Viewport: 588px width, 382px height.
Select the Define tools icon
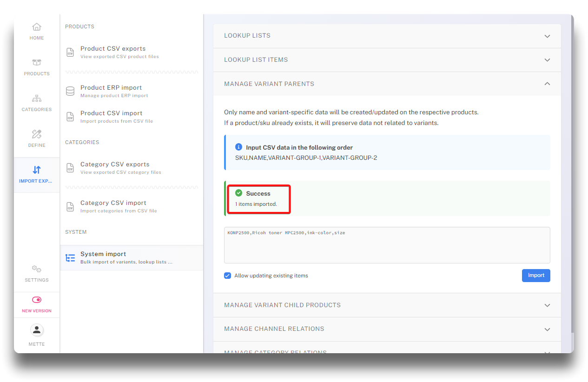pyautogui.click(x=37, y=134)
